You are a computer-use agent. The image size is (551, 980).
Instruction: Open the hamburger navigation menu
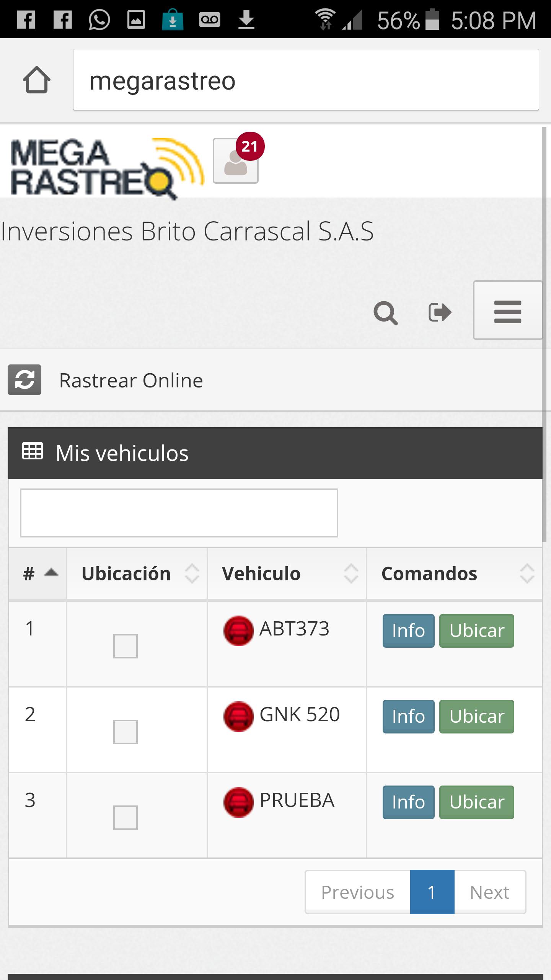click(x=507, y=310)
